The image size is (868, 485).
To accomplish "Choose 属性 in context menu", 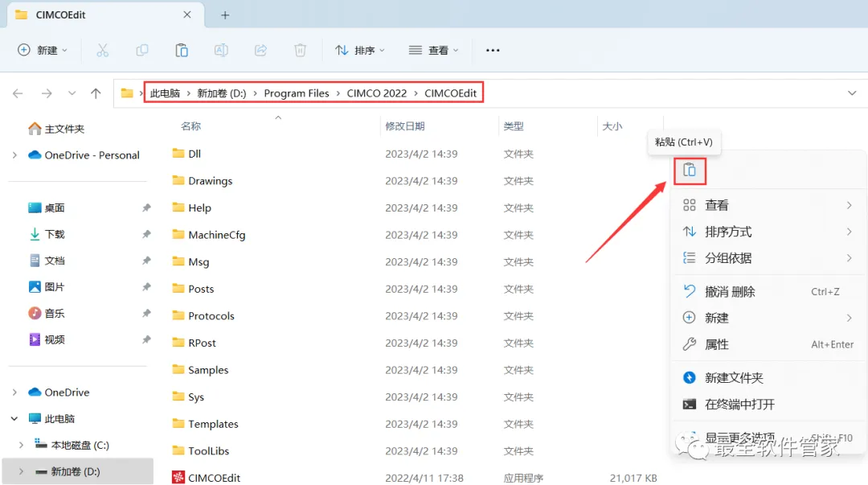I will coord(768,344).
